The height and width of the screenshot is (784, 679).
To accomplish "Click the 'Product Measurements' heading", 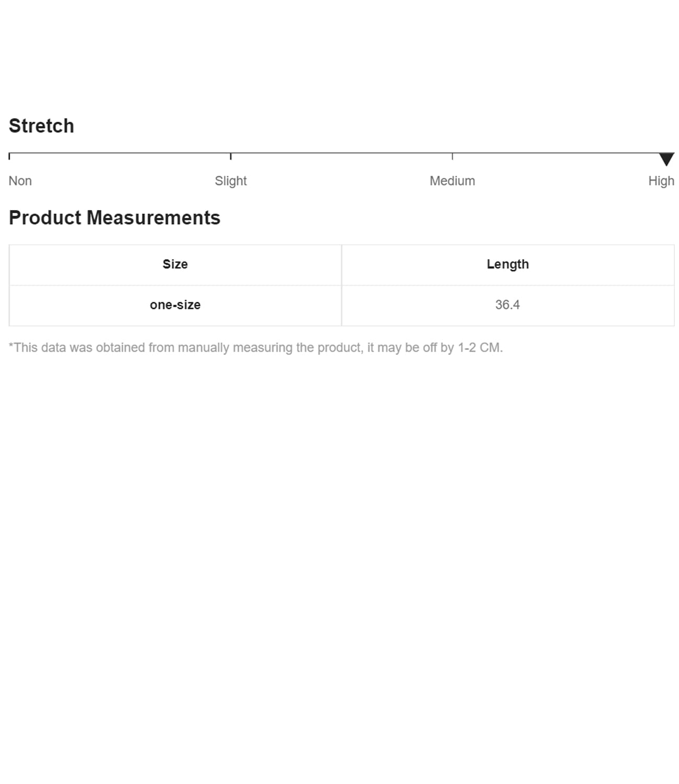I will point(114,218).
